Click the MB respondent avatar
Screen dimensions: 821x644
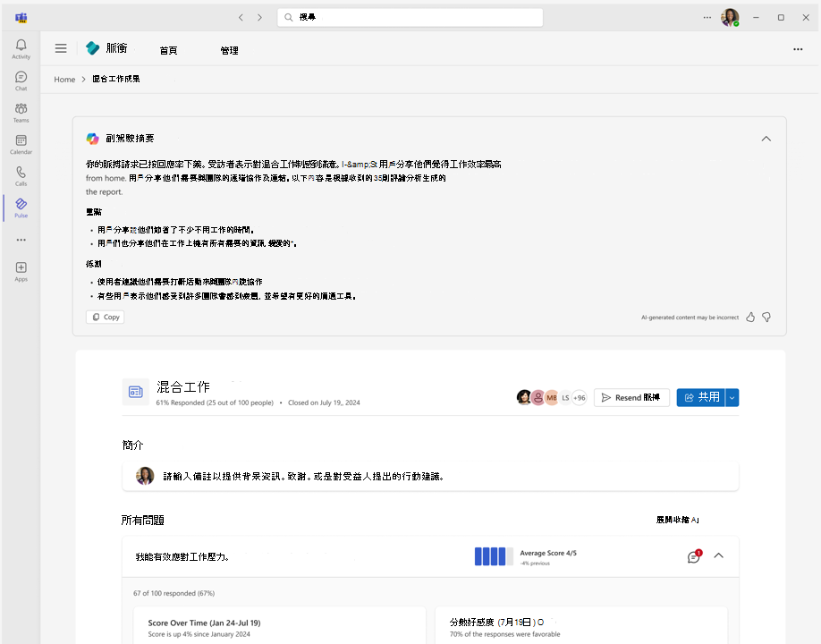552,398
